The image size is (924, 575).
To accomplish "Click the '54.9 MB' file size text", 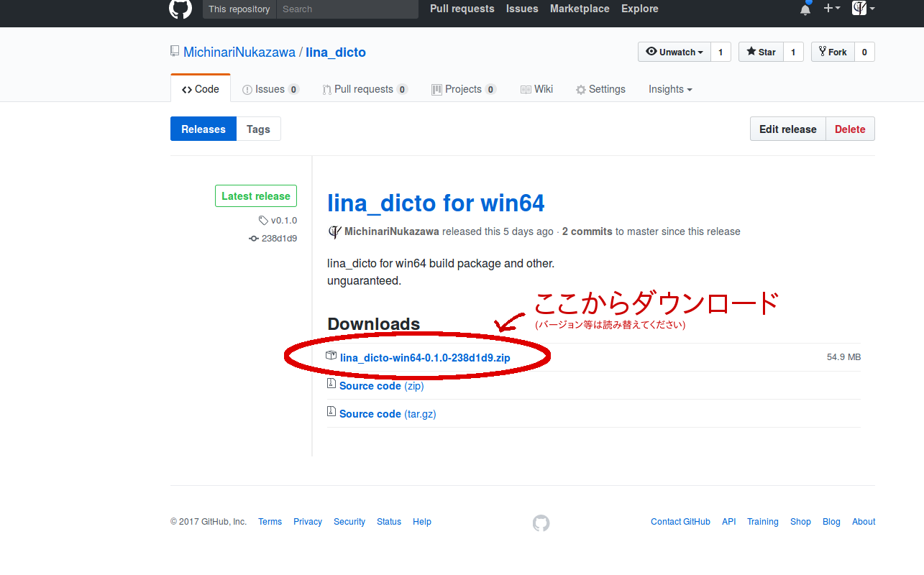I will tap(843, 357).
